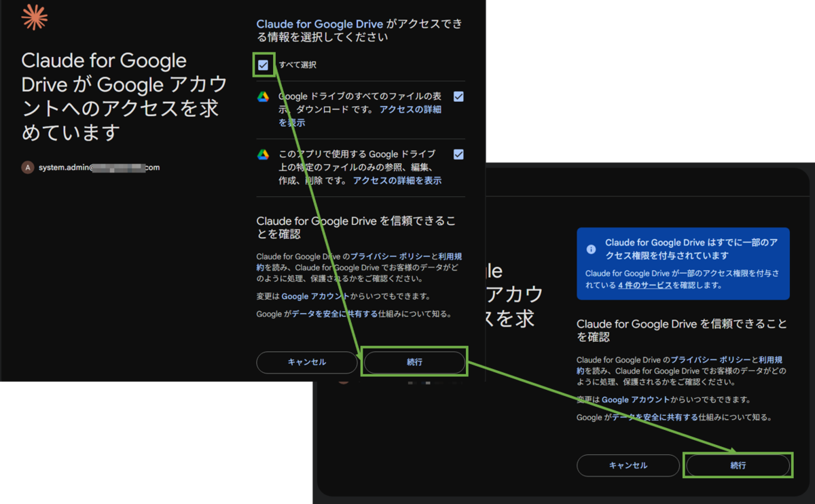Uncheck the このアプリで使用する permission checkbox
This screenshot has width=815, height=504.
pyautogui.click(x=458, y=154)
